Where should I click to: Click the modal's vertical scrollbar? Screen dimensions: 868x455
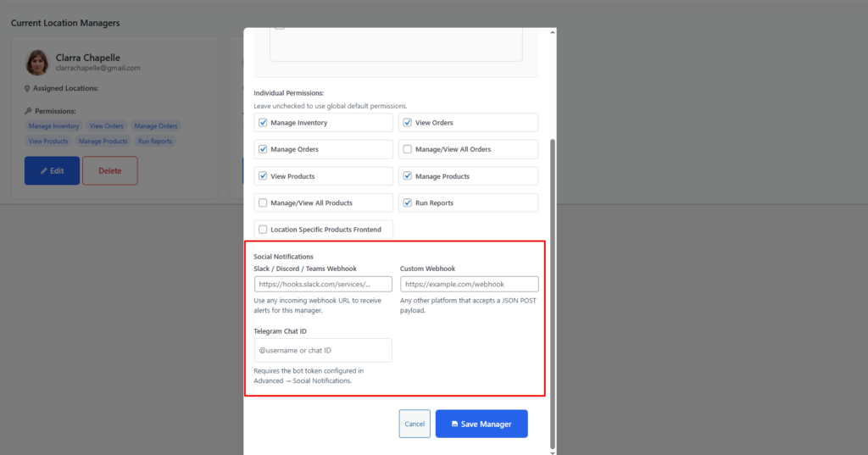[553, 288]
